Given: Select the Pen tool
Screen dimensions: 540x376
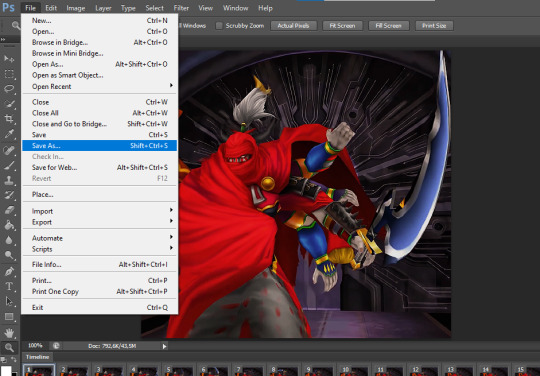Looking at the screenshot, I should click(9, 271).
